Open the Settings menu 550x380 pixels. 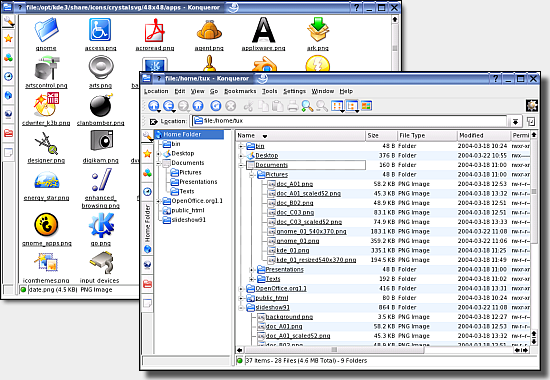[x=295, y=91]
